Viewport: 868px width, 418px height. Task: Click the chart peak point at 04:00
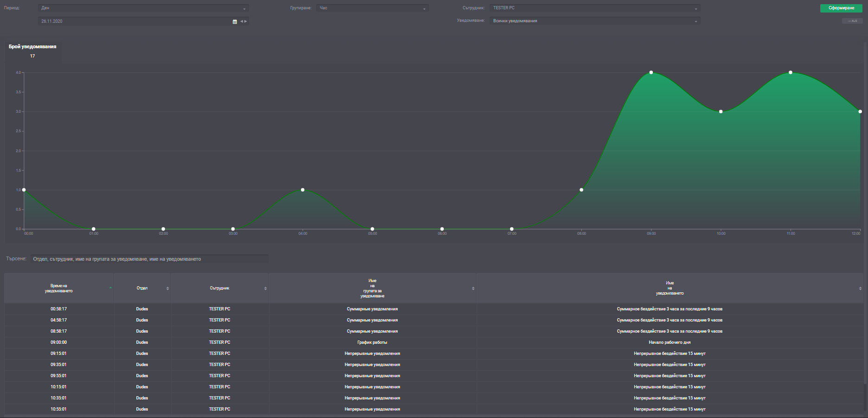click(x=303, y=190)
